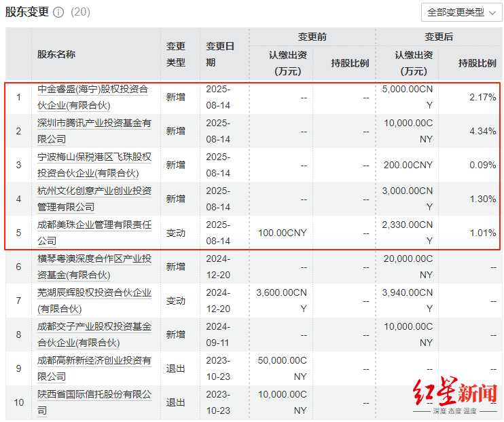
Task: Click the 股东名称 column header
Action: click(x=56, y=54)
